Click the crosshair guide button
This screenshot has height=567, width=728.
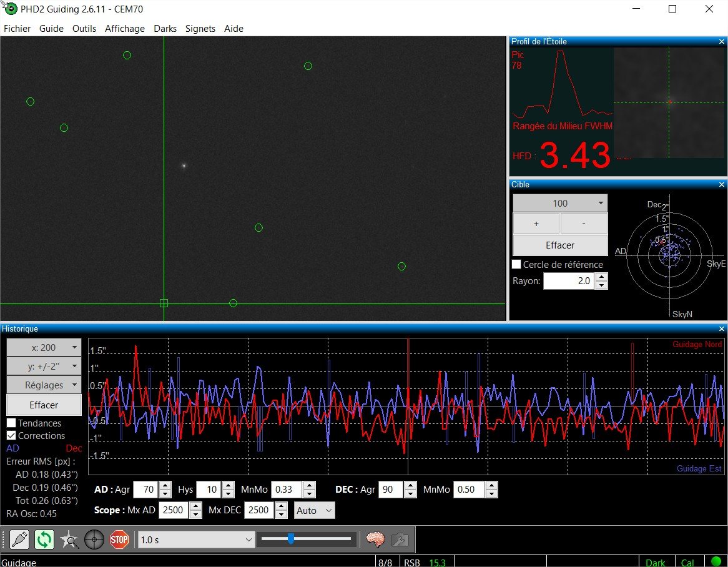[94, 540]
